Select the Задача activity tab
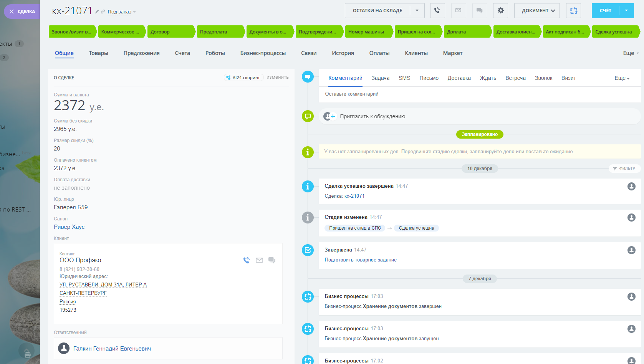This screenshot has height=364, width=644. click(x=380, y=78)
